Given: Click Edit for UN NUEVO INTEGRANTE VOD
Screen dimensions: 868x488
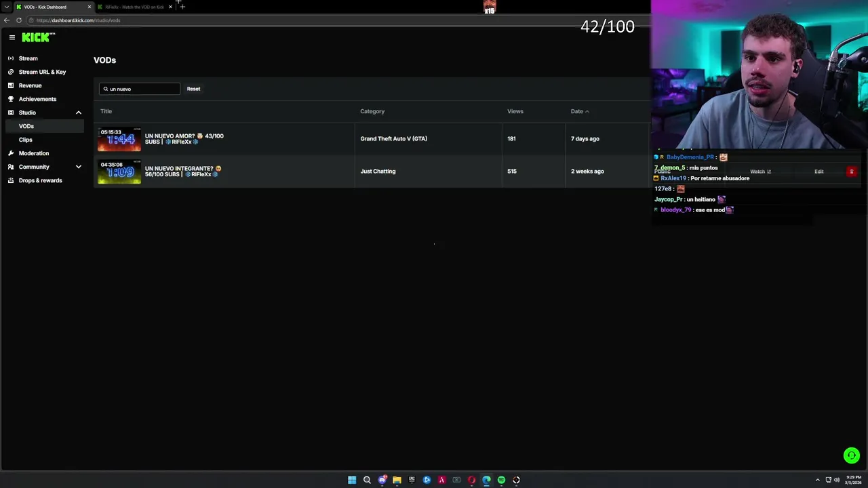Looking at the screenshot, I should tap(818, 171).
